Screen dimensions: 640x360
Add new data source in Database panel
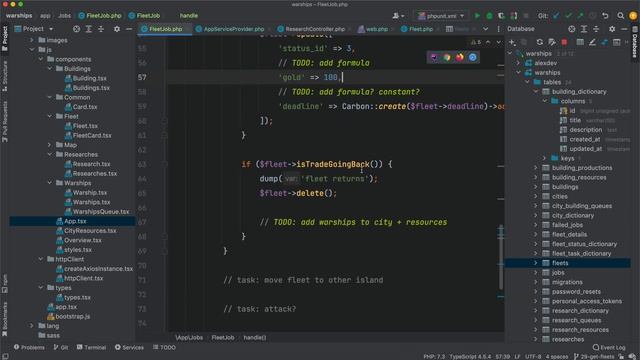[x=512, y=42]
